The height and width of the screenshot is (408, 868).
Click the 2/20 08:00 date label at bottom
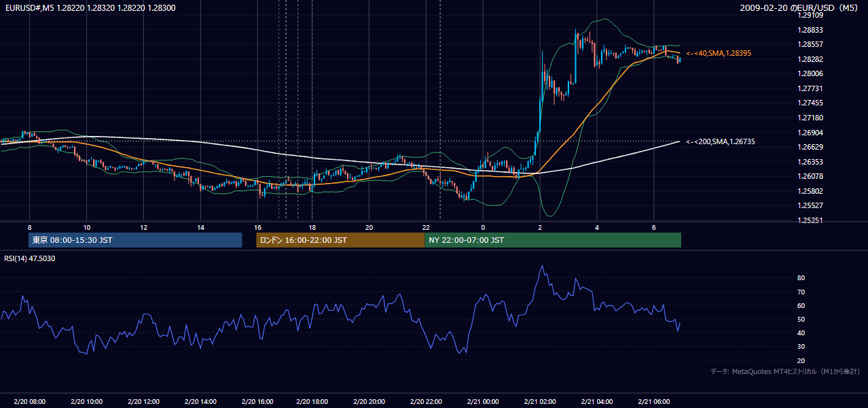(x=30, y=401)
